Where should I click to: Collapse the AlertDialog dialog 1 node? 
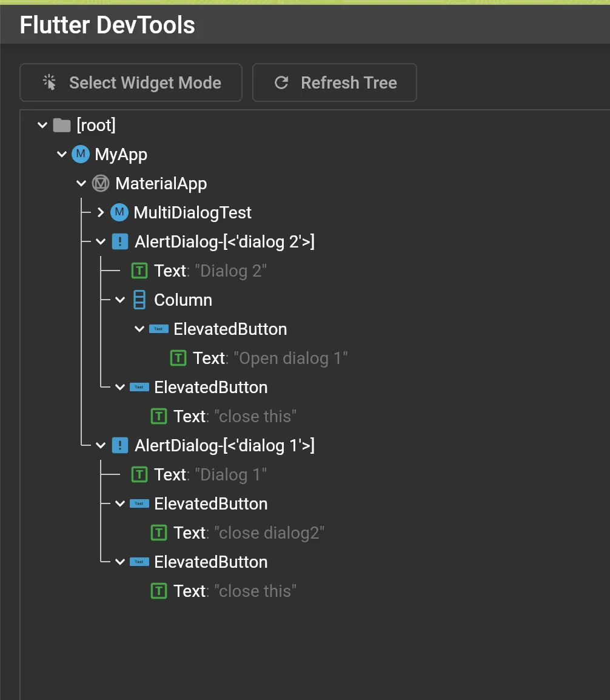(x=101, y=446)
